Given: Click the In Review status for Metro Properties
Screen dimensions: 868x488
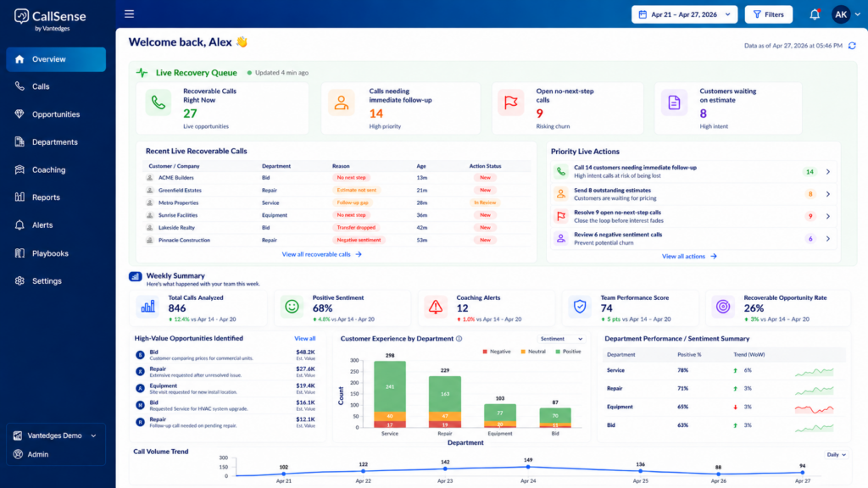Looking at the screenshot, I should [x=485, y=202].
